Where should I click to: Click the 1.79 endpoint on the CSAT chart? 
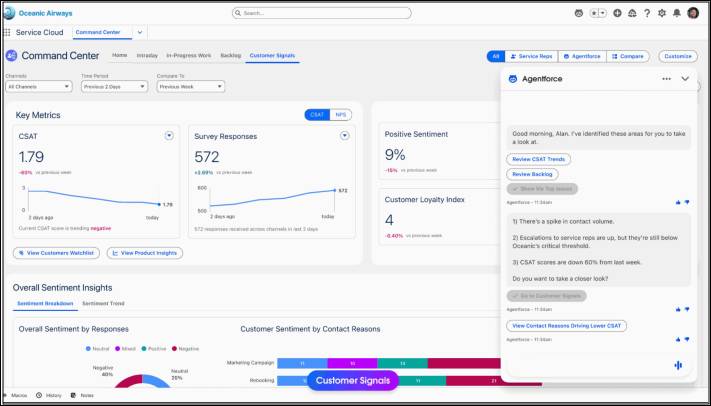click(x=159, y=205)
